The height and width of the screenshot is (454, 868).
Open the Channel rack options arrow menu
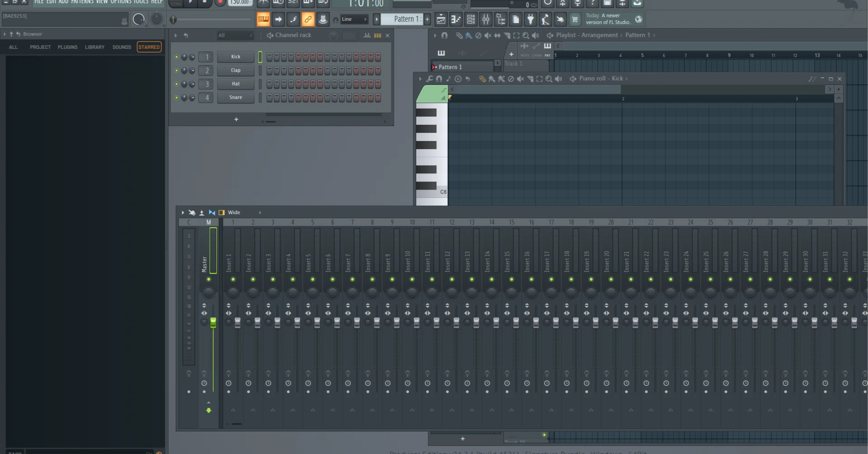175,35
